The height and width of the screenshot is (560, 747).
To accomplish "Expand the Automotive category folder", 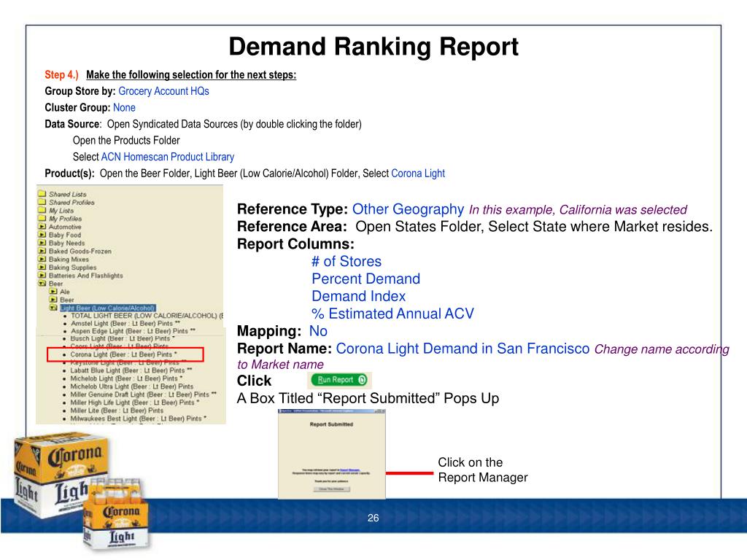I will click(42, 227).
